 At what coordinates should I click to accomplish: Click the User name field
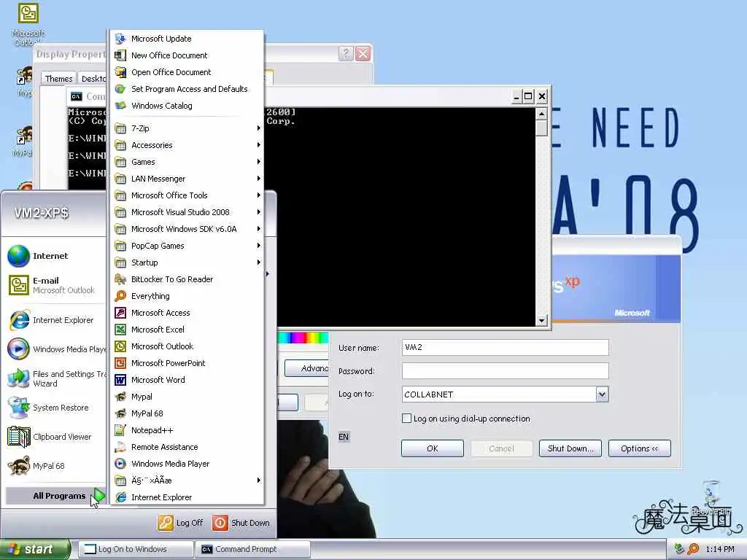(505, 347)
